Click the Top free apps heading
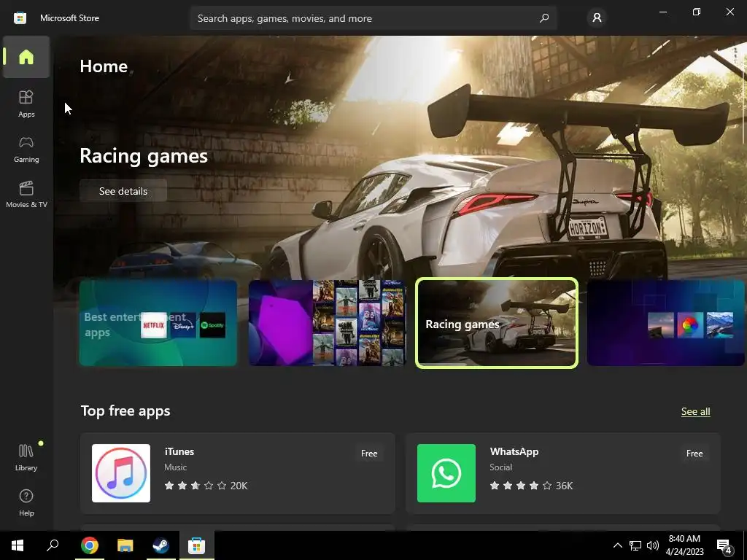Screen dimensions: 747x560 click(x=125, y=411)
